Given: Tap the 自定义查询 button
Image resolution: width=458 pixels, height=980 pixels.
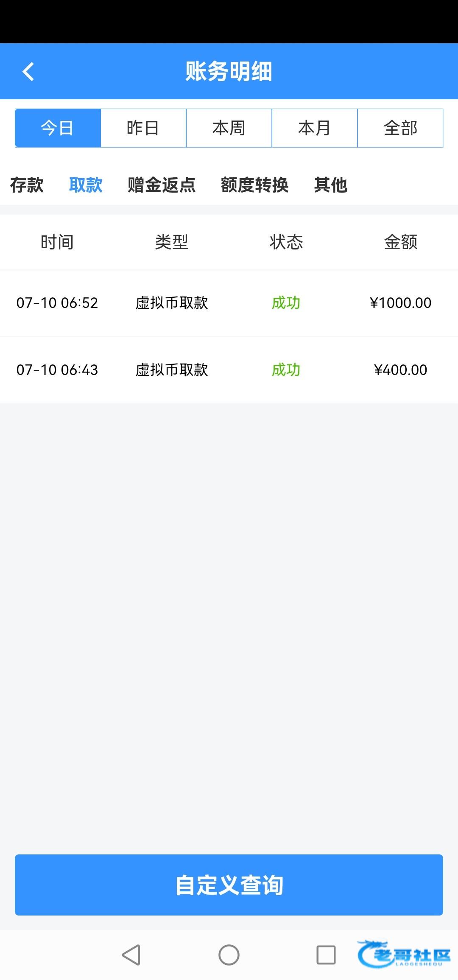Looking at the screenshot, I should [229, 885].
